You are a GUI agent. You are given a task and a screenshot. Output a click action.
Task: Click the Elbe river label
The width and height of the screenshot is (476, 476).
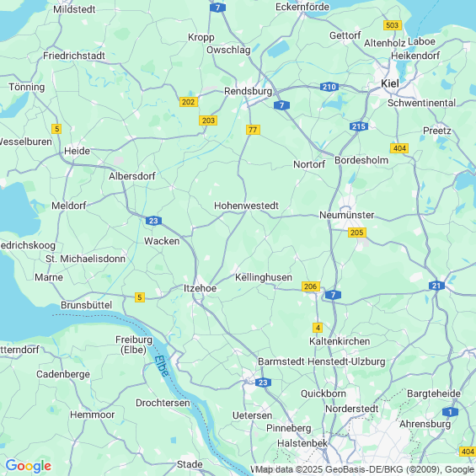pyautogui.click(x=161, y=366)
